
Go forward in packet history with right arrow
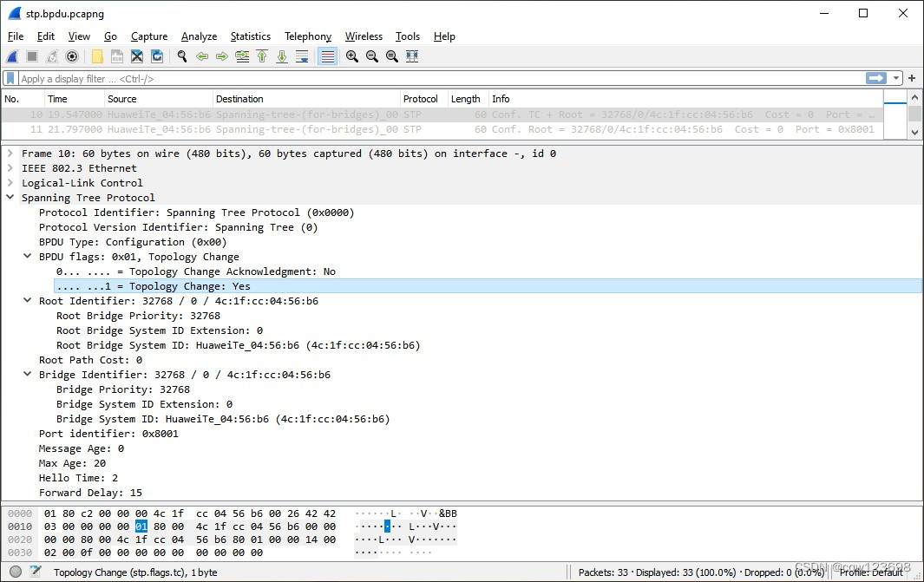click(221, 56)
